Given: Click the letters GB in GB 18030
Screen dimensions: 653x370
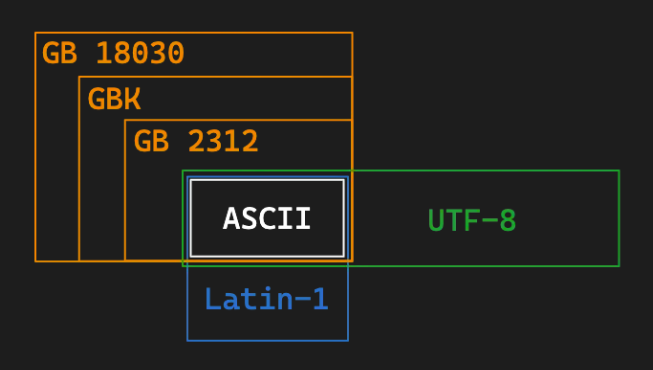Looking at the screenshot, I should [60, 53].
